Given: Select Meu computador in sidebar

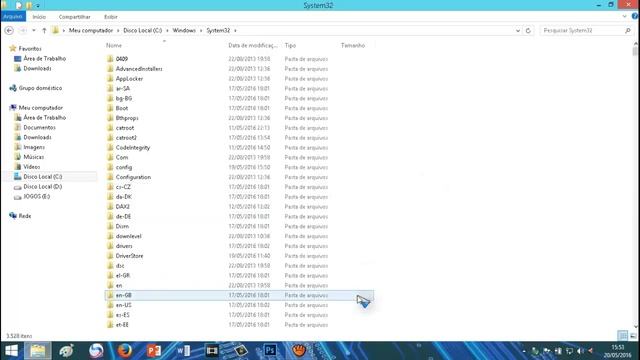Looking at the screenshot, I should [40, 107].
